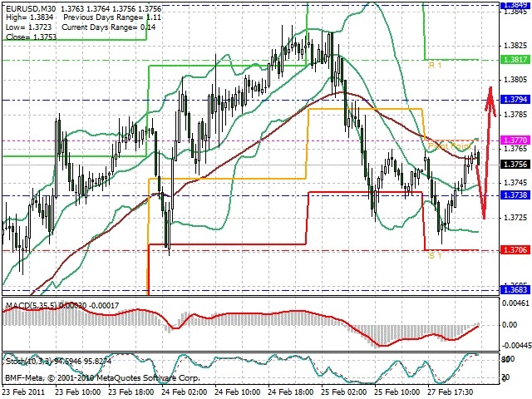Click the black 1.3756 current price label

(x=515, y=165)
